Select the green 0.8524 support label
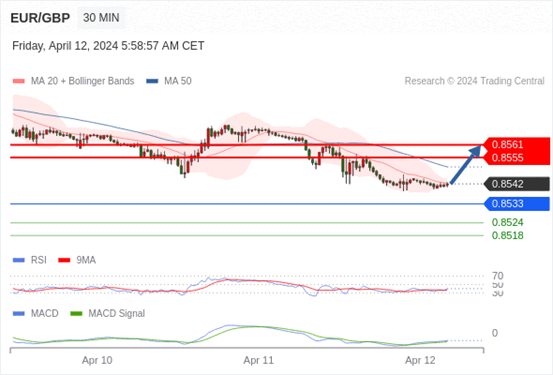This screenshot has height=375, width=553. pyautogui.click(x=508, y=223)
